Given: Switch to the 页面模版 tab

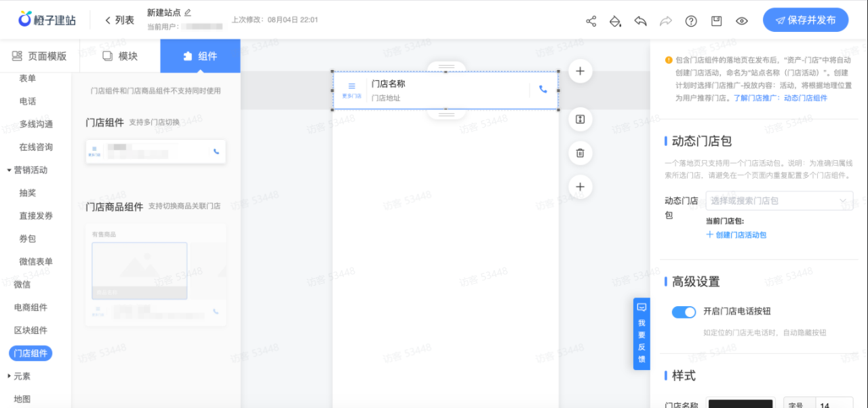Looking at the screenshot, I should pyautogui.click(x=39, y=56).
